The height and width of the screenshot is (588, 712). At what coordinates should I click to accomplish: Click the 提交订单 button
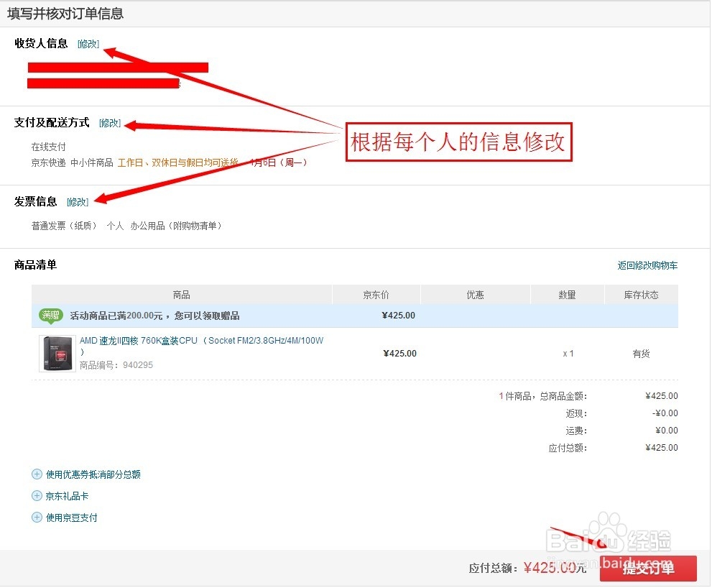coord(649,569)
